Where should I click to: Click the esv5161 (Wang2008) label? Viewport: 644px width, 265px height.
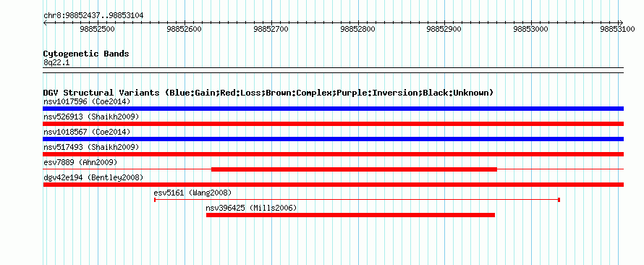click(x=192, y=193)
